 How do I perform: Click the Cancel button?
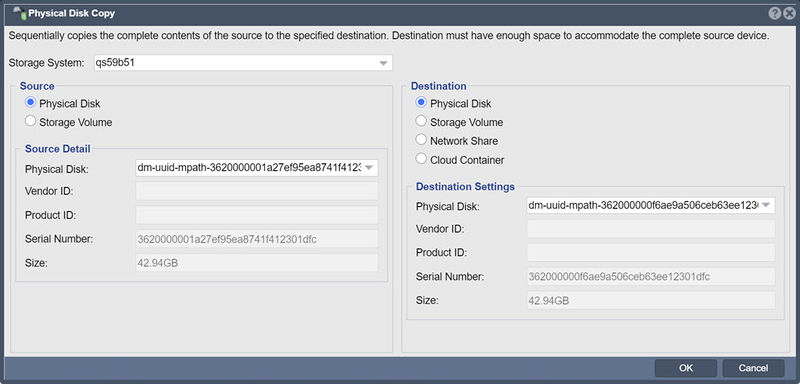753,368
